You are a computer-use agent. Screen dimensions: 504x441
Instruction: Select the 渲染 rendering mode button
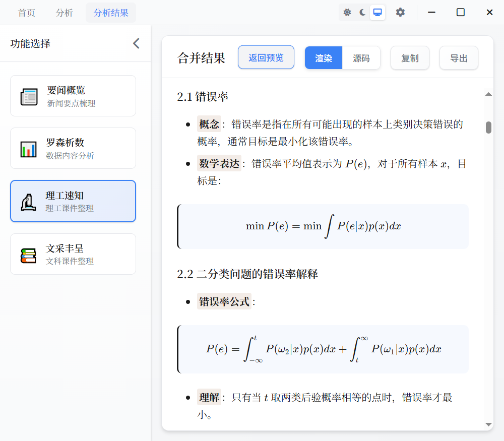pyautogui.click(x=323, y=57)
